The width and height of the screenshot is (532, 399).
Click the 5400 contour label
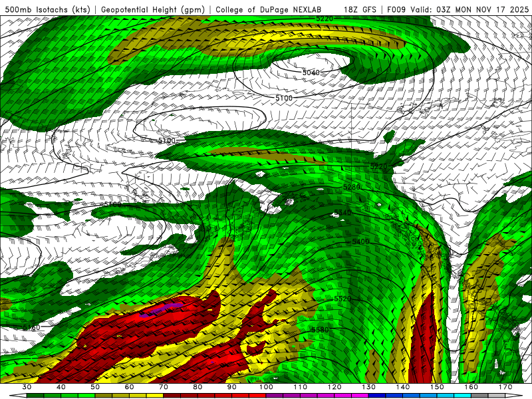click(360, 241)
